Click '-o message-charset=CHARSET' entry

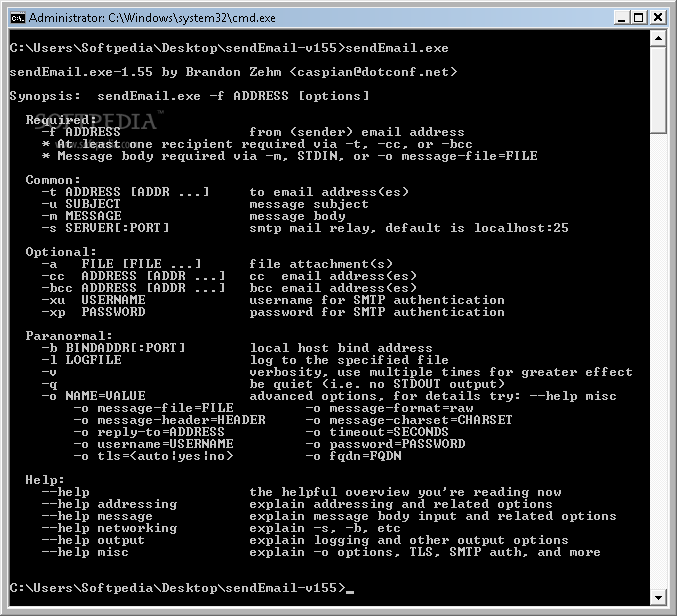tap(408, 420)
